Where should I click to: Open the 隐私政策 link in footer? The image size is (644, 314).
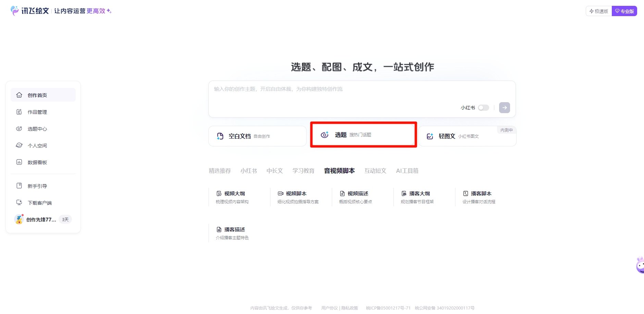(349, 308)
